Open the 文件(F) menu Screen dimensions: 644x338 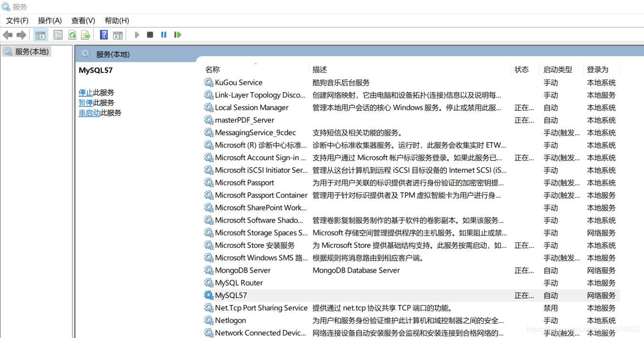17,20
